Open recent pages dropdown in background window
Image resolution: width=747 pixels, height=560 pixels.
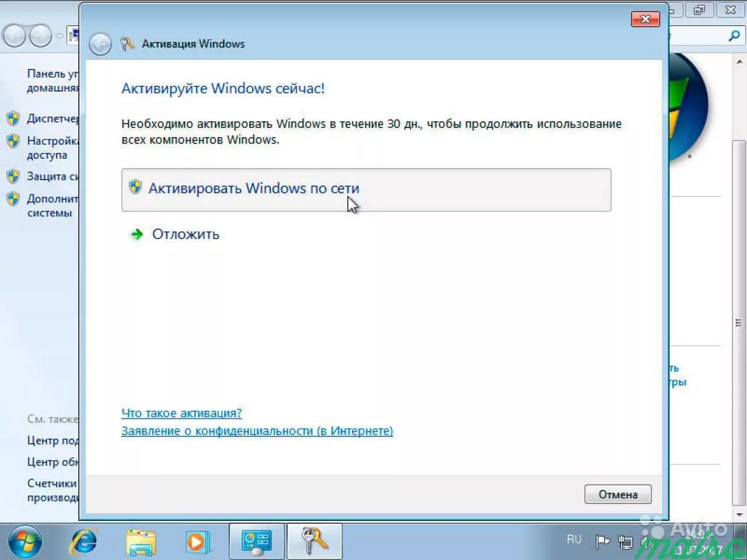(x=59, y=36)
